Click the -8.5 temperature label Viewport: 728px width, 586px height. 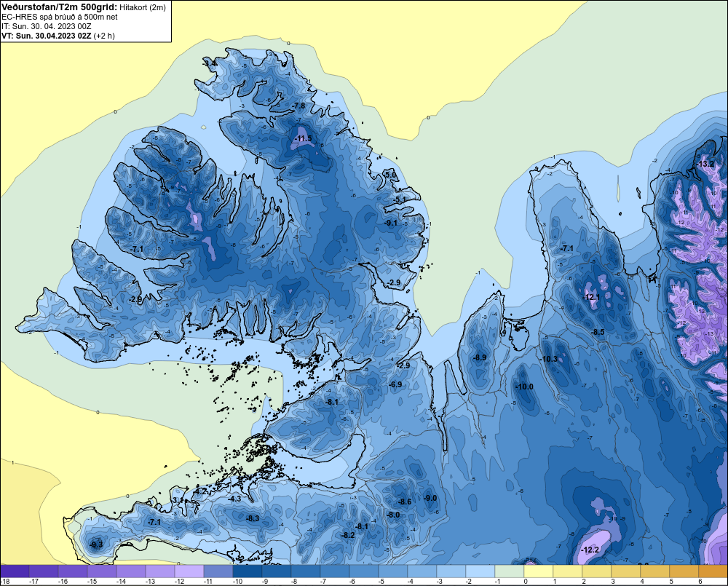point(598,332)
